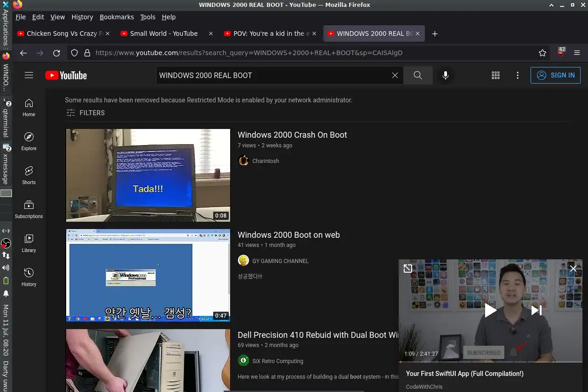
Task: Click Dell Precision computer case thumbnail
Action: coord(148,360)
